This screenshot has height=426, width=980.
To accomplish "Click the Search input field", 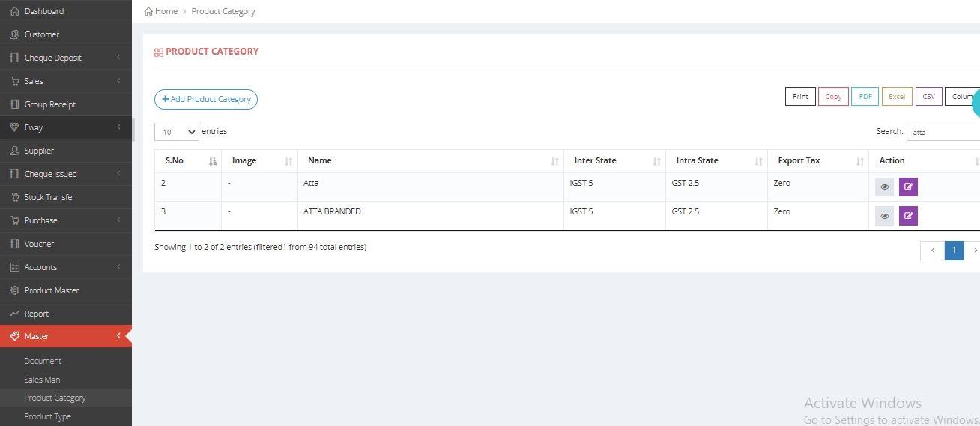I will pyautogui.click(x=944, y=132).
